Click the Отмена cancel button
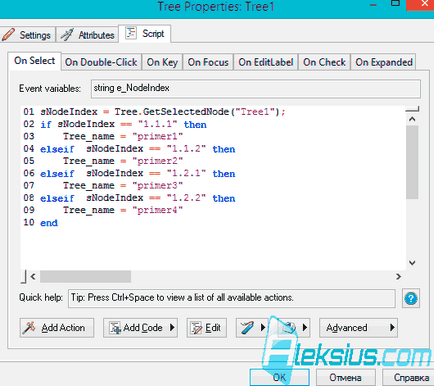This screenshot has width=434, height=386. 345,377
